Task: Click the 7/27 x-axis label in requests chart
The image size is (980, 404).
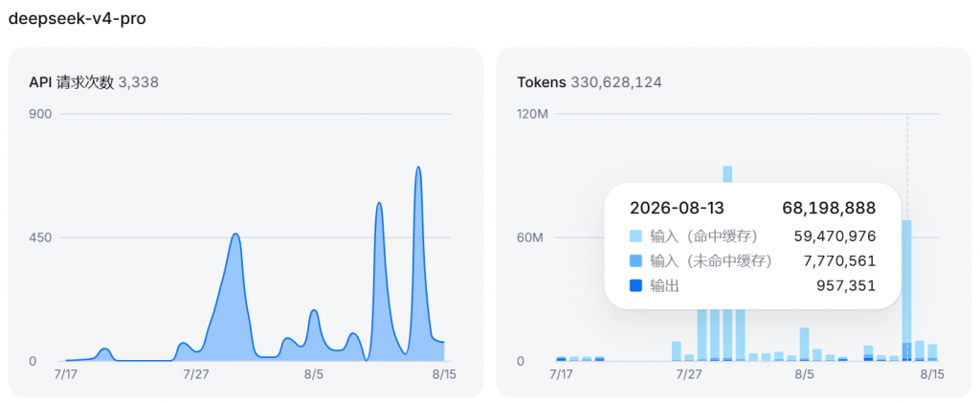Action: coord(195,374)
